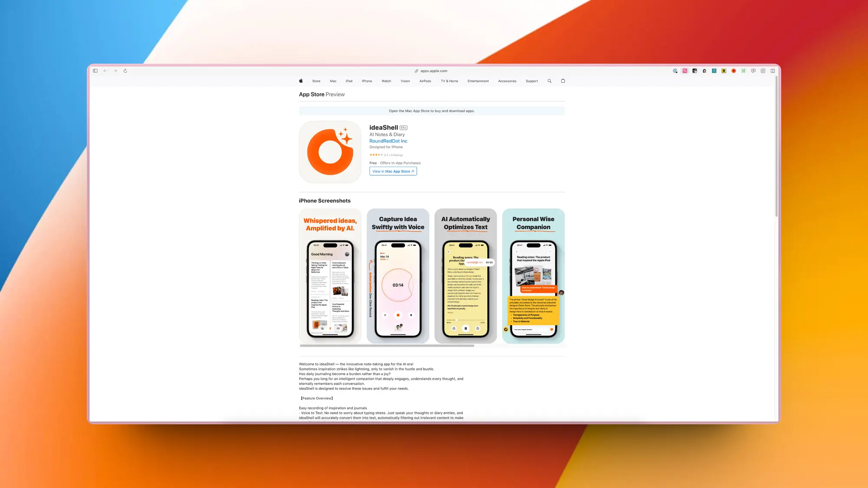Open the Entertainment menu
Screen dimensions: 868x488
(478, 81)
